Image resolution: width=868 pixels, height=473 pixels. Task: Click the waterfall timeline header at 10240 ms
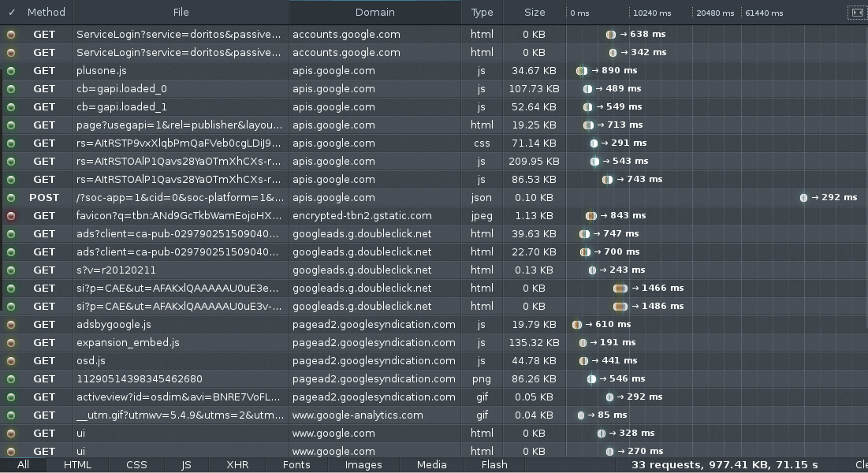click(652, 13)
